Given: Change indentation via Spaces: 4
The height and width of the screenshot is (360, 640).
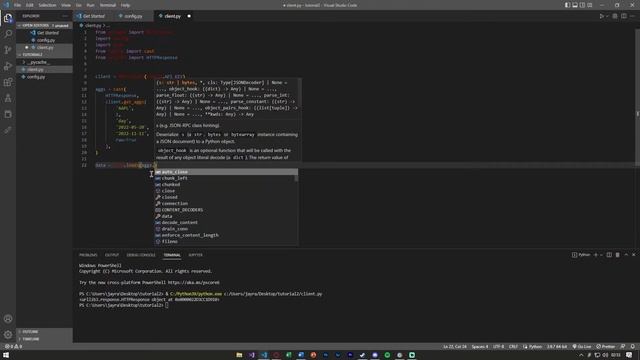Looking at the screenshot, I should click(x=480, y=347).
